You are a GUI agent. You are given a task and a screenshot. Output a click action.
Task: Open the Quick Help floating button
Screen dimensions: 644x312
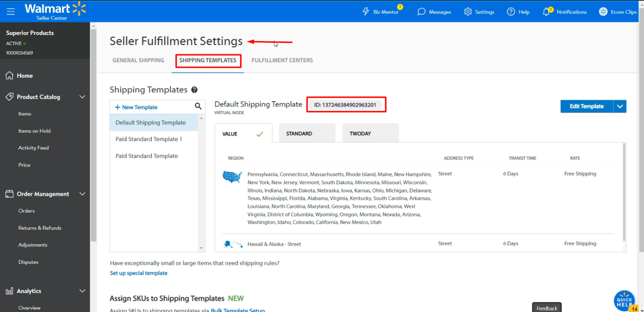624,301
